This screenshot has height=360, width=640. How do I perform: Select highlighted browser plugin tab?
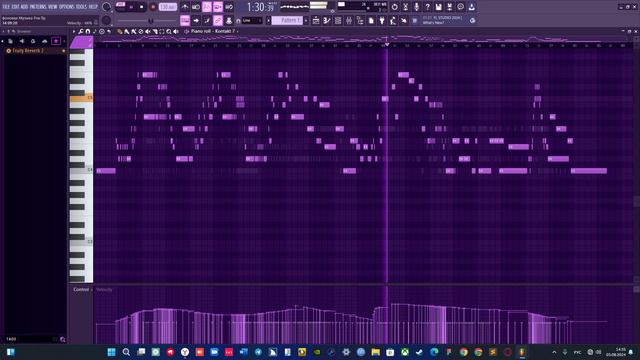[x=56, y=41]
